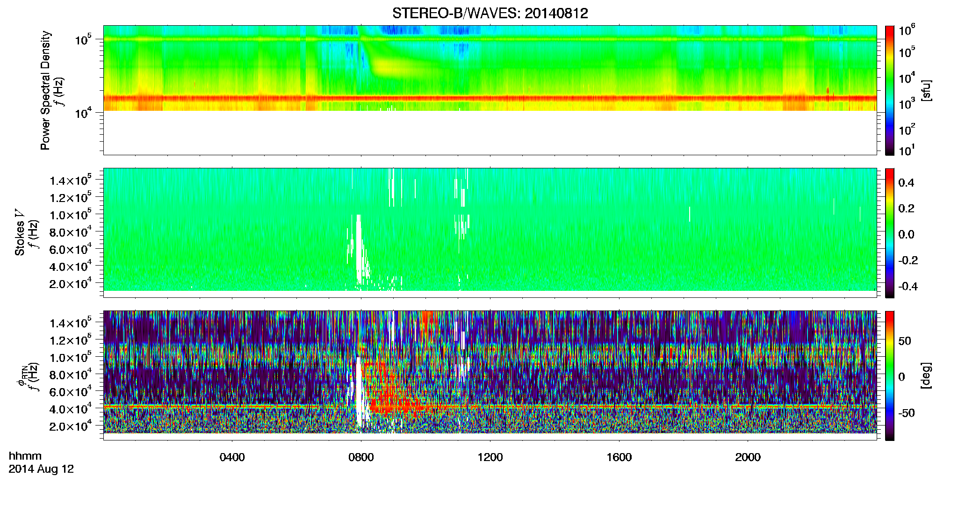Click the Stokes V axis label
The height and width of the screenshot is (505, 980).
20,233
